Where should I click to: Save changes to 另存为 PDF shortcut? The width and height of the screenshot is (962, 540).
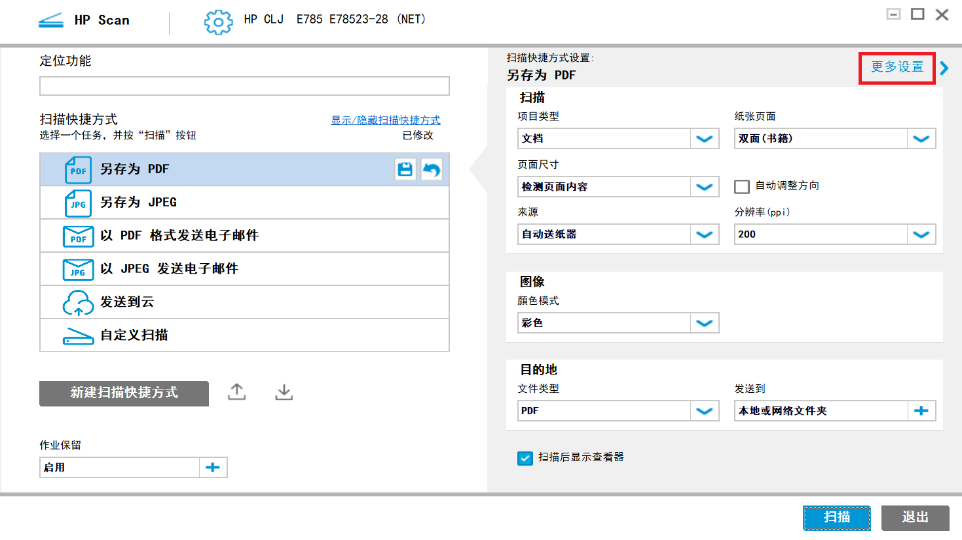click(x=405, y=169)
